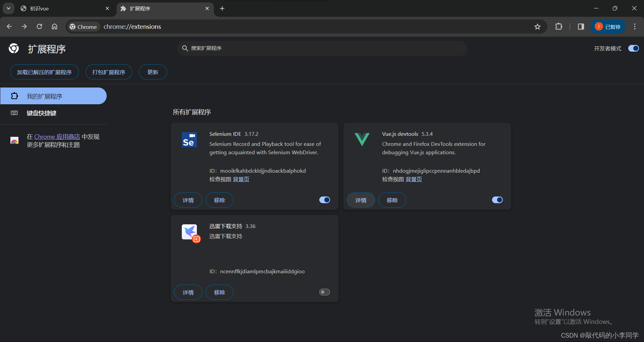Open a new browser tab

(222, 8)
